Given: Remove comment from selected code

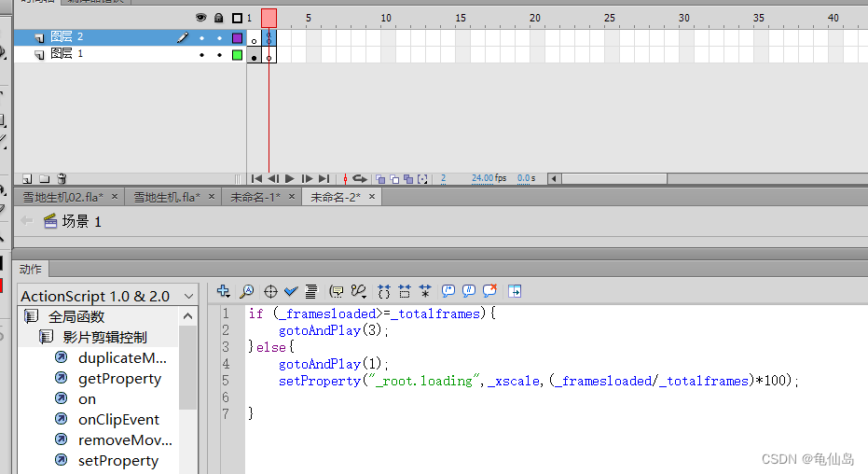Looking at the screenshot, I should pyautogui.click(x=489, y=291).
